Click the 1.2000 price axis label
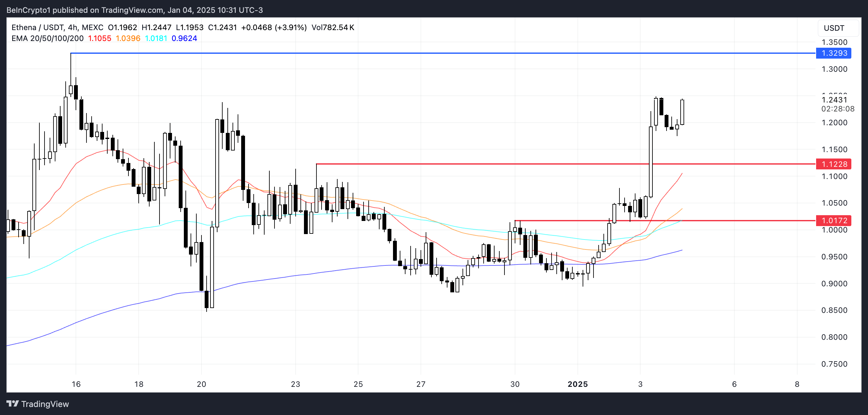868x415 pixels. coord(834,123)
